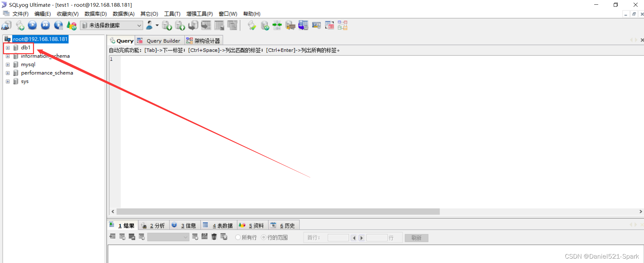Screen dimensions: 644x263
Task: Click the scroll right arrow of editor scrollbar
Action: (640, 211)
